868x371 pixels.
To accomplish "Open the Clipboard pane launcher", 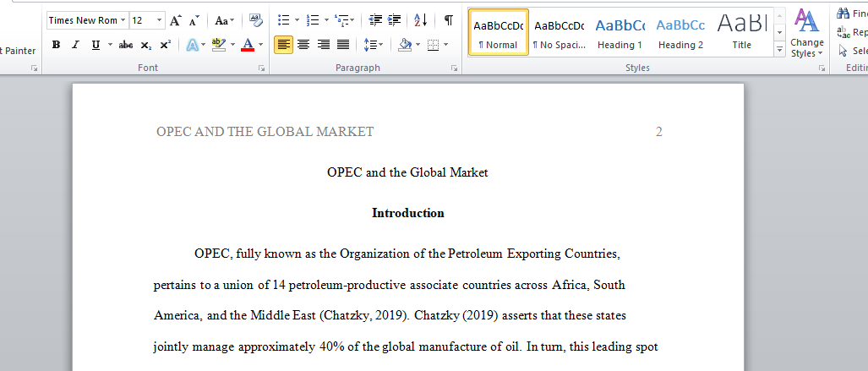I will (35, 68).
